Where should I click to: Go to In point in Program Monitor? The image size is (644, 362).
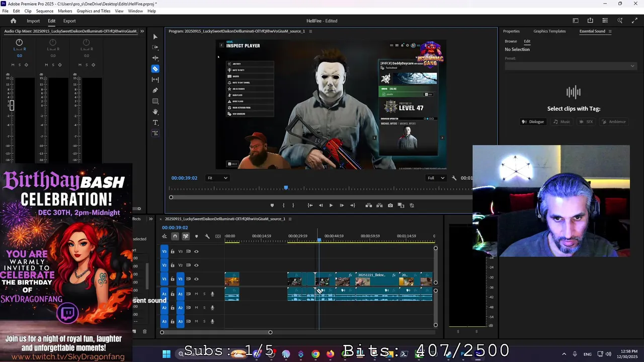click(310, 205)
